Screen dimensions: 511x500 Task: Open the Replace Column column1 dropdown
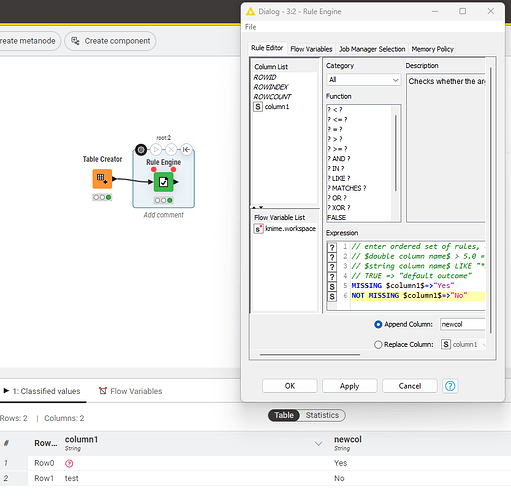(x=463, y=344)
